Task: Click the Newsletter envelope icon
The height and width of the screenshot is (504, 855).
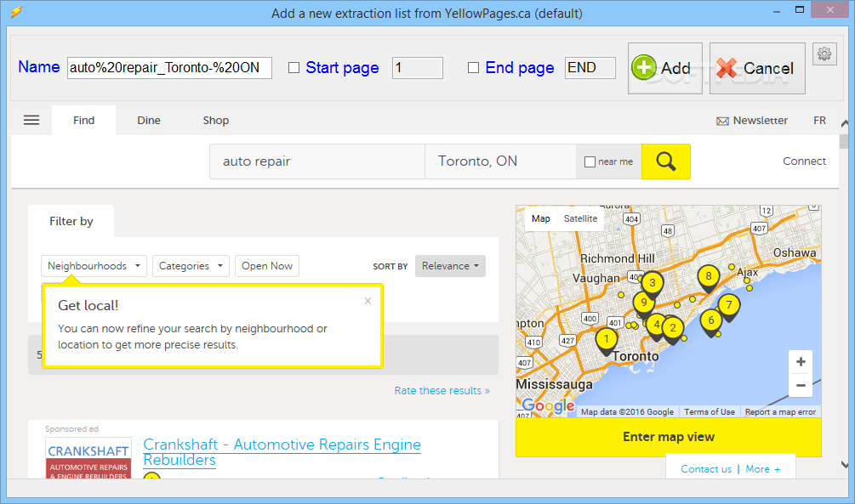Action: (722, 121)
